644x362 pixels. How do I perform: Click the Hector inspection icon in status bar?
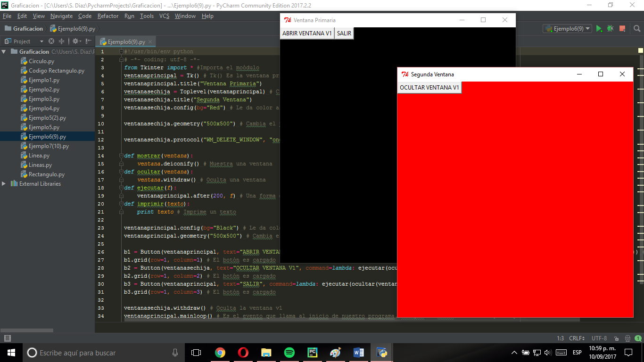point(627,338)
